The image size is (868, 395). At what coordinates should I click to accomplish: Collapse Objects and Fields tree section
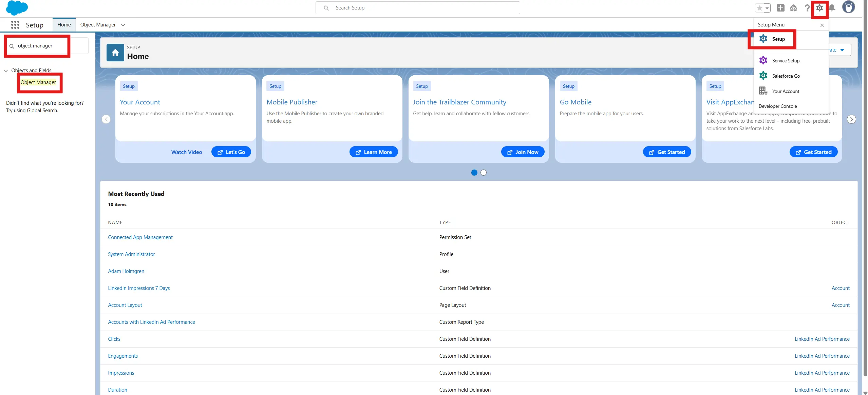pyautogui.click(x=6, y=71)
